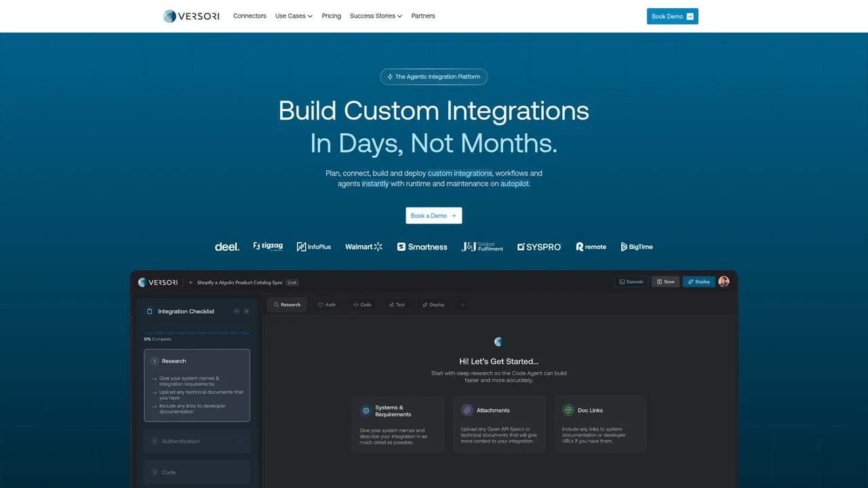Minimize the Integration Checklist panel
This screenshot has width=868, height=488.
pyautogui.click(x=237, y=311)
